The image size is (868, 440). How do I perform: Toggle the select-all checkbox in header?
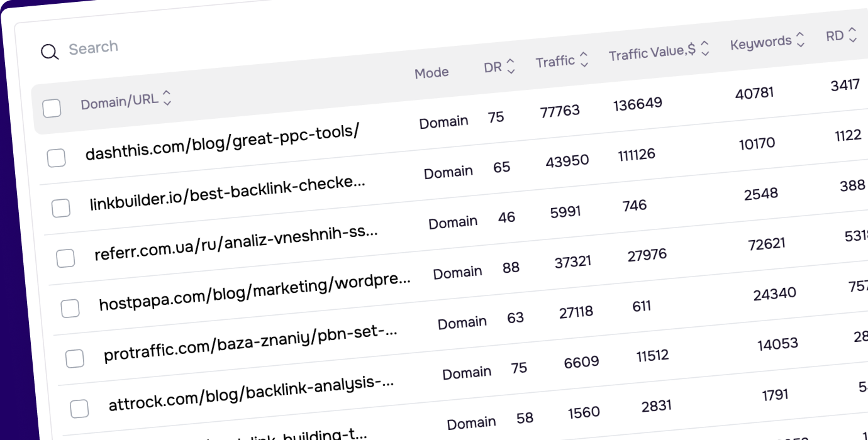(52, 108)
